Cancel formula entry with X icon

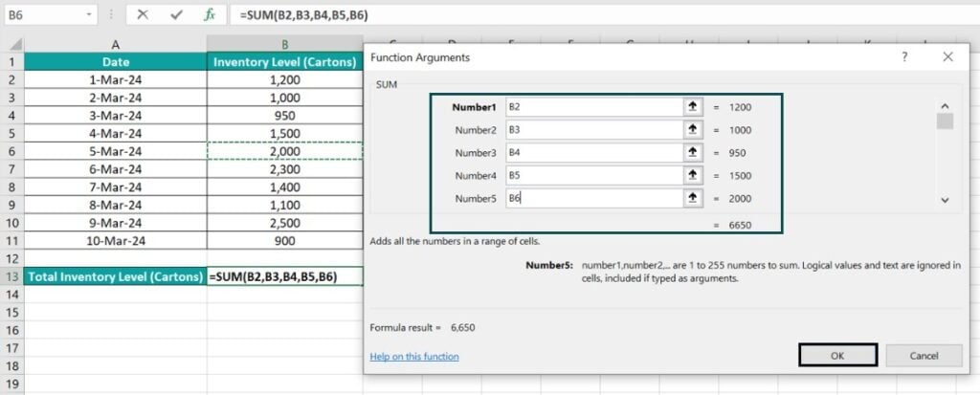pos(143,15)
